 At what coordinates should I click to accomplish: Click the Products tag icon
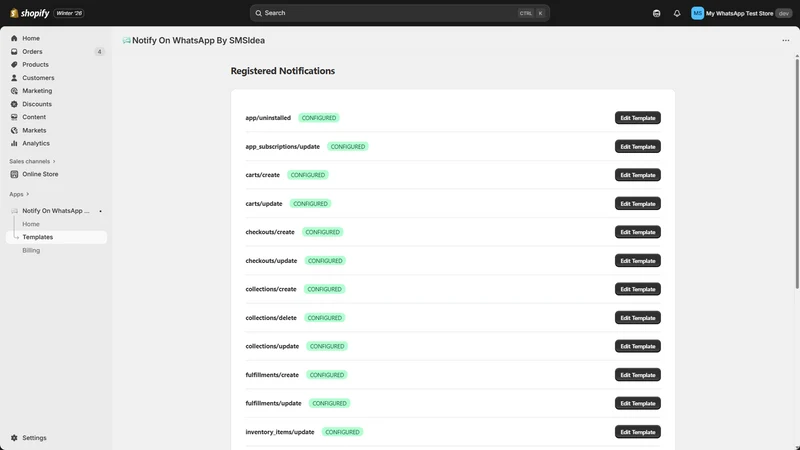[x=14, y=65]
